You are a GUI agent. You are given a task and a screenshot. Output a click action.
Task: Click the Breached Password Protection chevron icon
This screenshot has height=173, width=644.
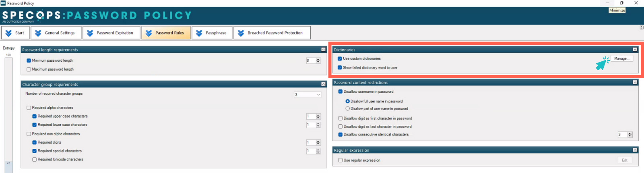(241, 33)
